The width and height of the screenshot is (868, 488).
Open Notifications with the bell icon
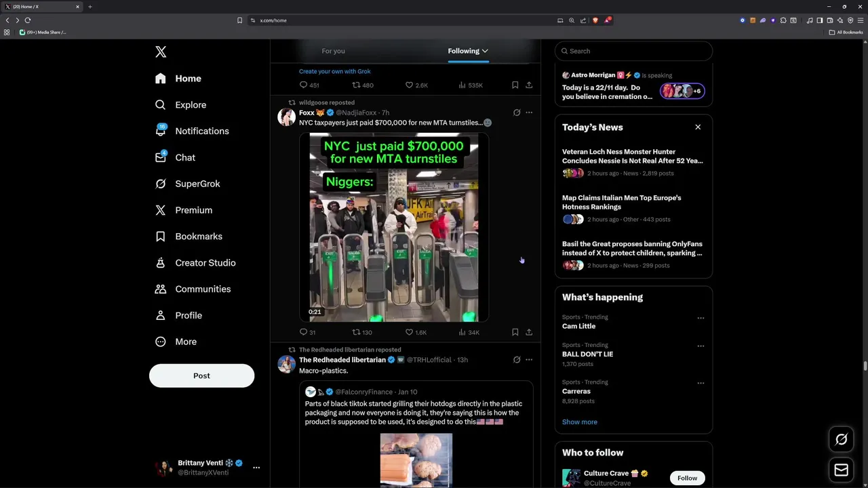(x=192, y=131)
